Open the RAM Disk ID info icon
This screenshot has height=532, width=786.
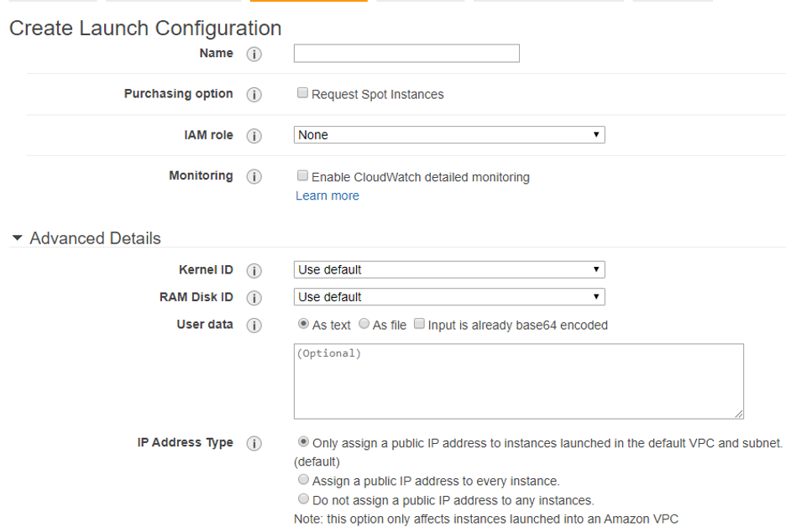(254, 298)
